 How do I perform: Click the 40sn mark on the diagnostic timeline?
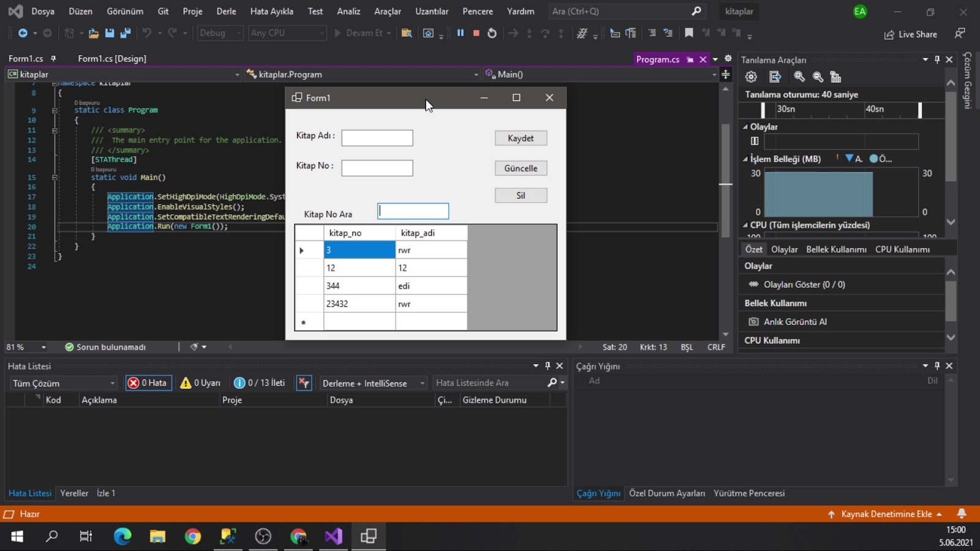(x=875, y=109)
